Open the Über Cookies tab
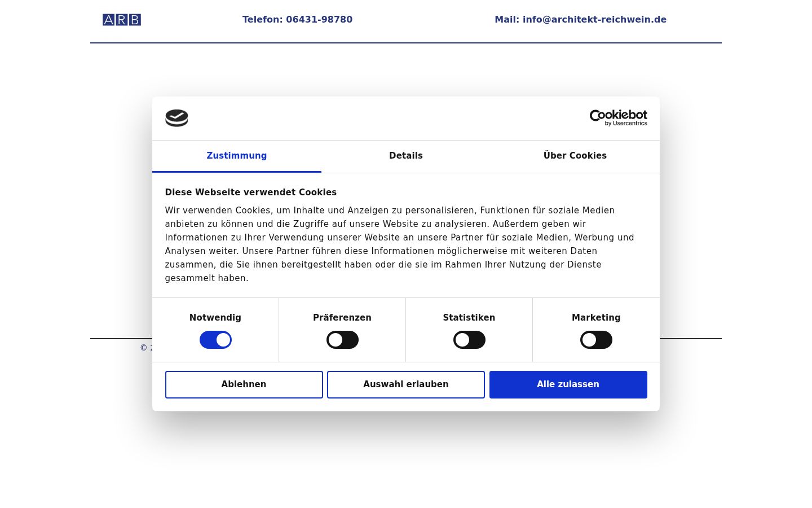 pyautogui.click(x=575, y=156)
